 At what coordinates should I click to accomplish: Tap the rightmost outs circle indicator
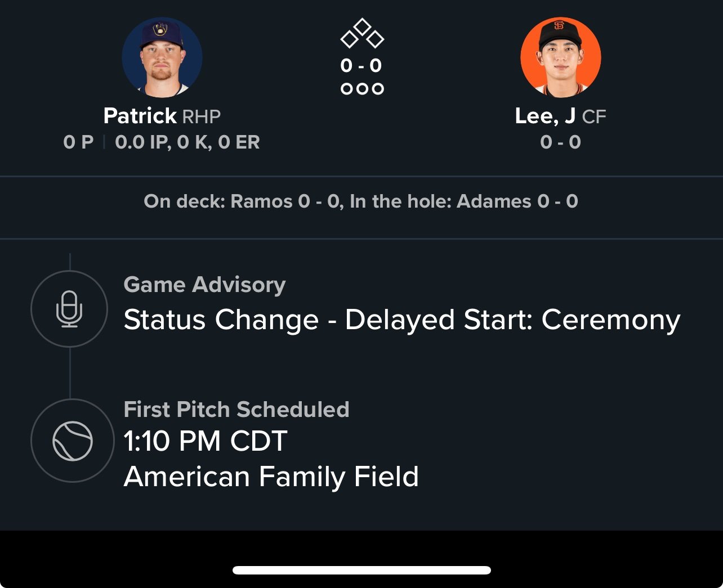(x=378, y=89)
